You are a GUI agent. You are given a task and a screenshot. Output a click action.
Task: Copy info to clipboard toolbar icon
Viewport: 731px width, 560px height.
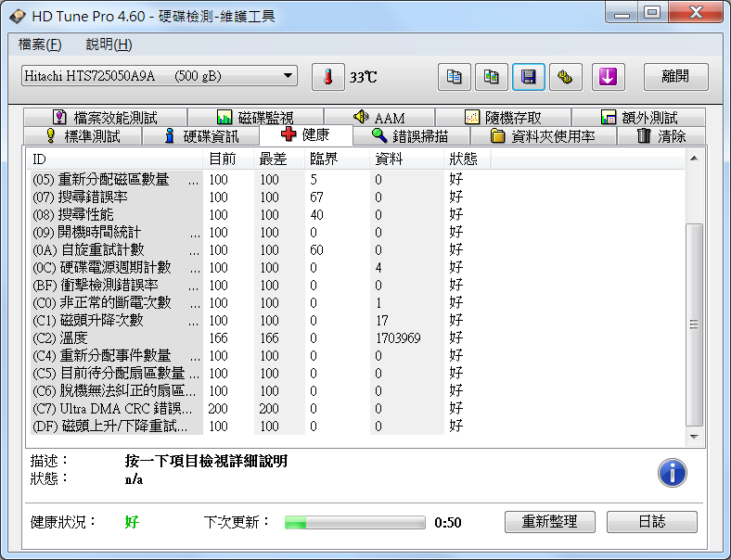pos(454,77)
